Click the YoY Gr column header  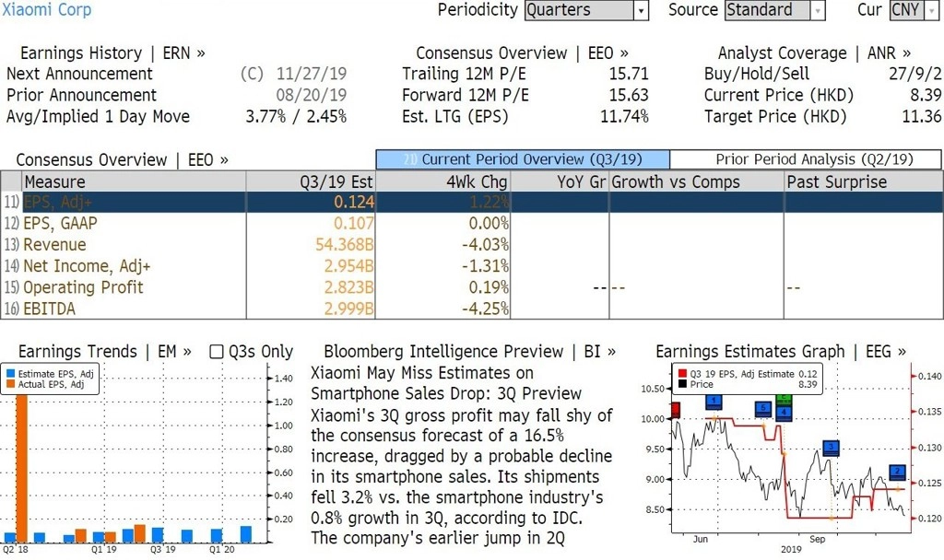pyautogui.click(x=560, y=181)
